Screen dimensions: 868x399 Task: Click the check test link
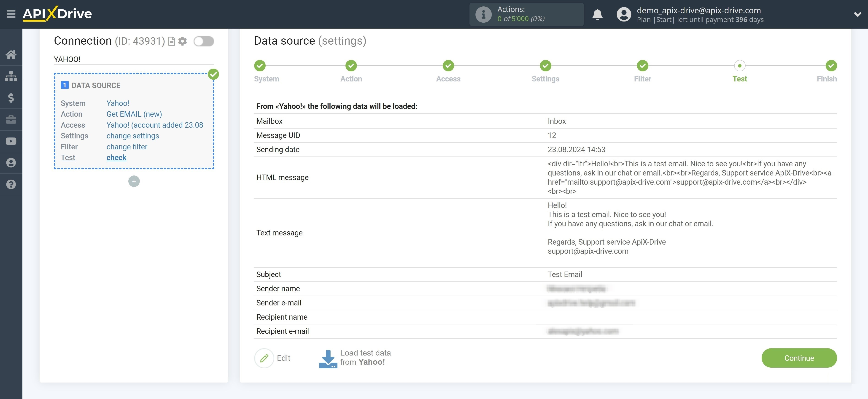coord(116,157)
